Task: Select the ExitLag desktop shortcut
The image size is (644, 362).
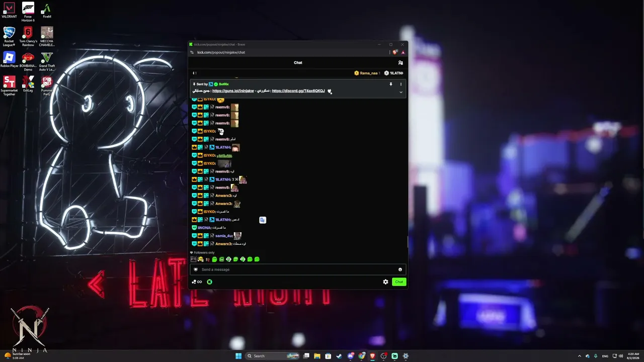Action: pyautogui.click(x=28, y=84)
